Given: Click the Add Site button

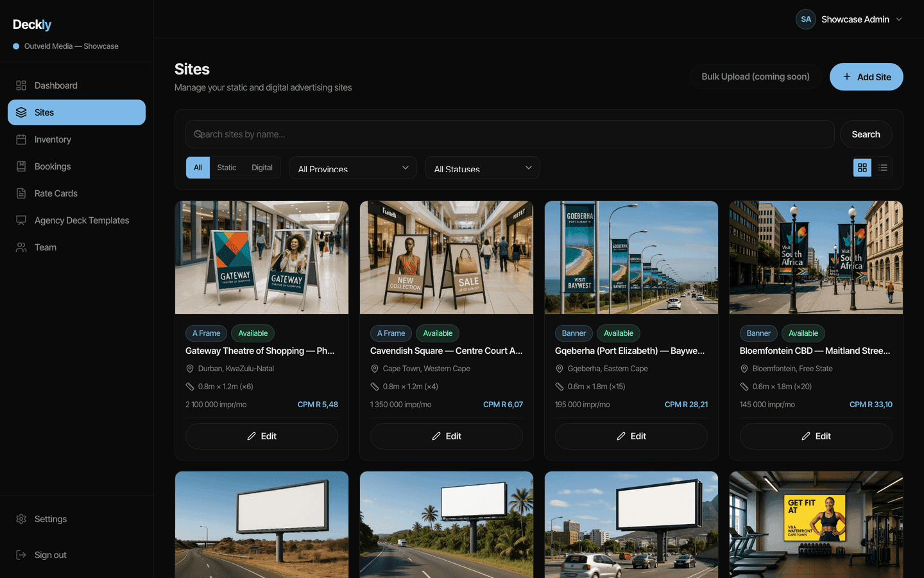Looking at the screenshot, I should [866, 76].
